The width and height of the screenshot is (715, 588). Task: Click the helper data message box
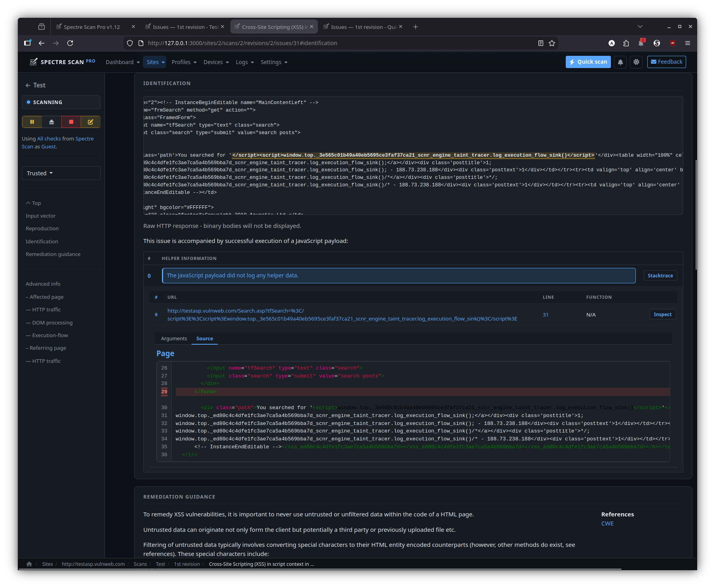[399, 275]
